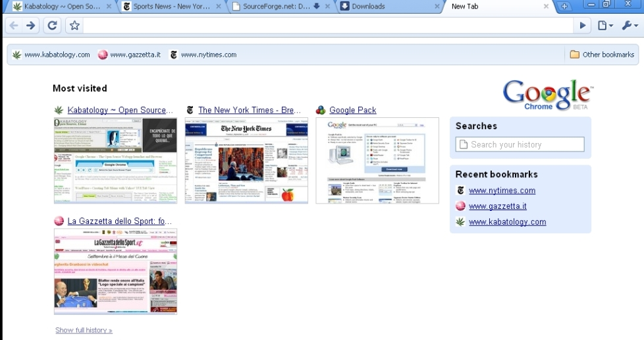The image size is (644, 340).
Task: Close the New Tab tab
Action: click(x=546, y=6)
